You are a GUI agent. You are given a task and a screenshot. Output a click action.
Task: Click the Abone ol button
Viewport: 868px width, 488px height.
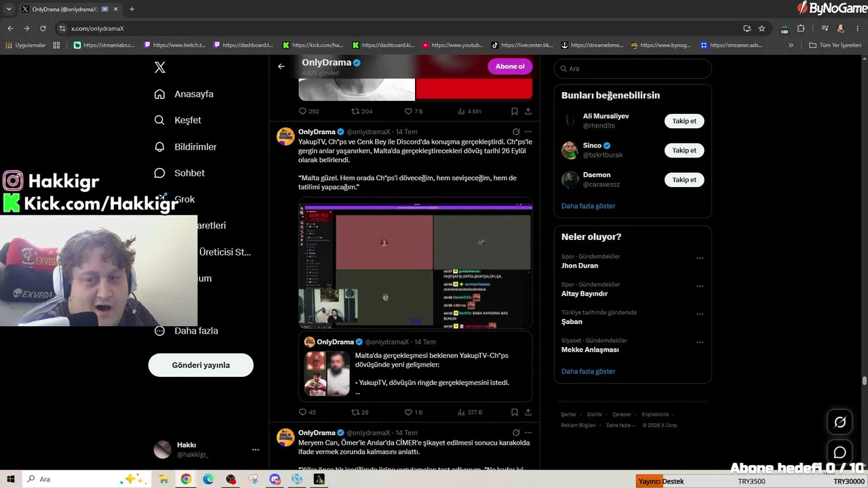coord(510,66)
